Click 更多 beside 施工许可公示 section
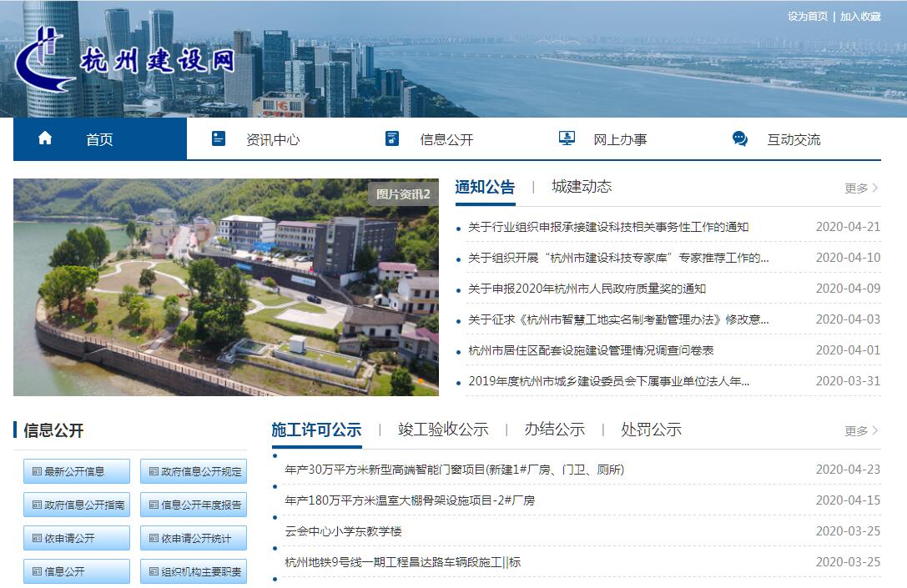The image size is (907, 588). tap(861, 430)
